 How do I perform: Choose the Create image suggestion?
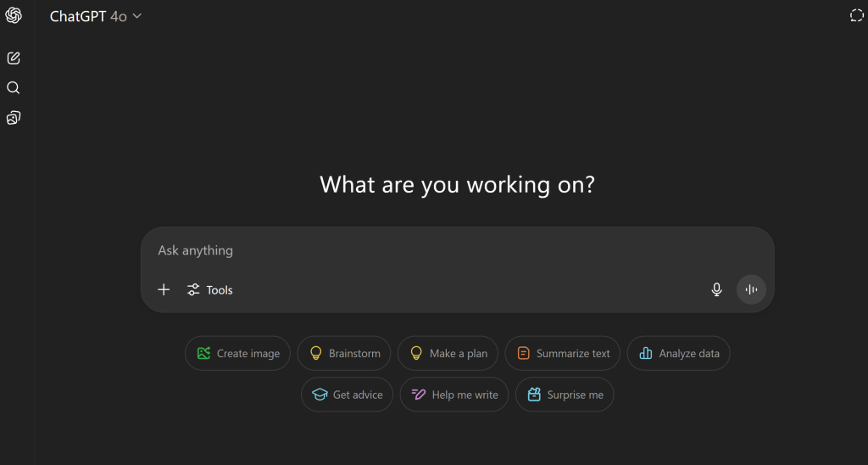(237, 353)
